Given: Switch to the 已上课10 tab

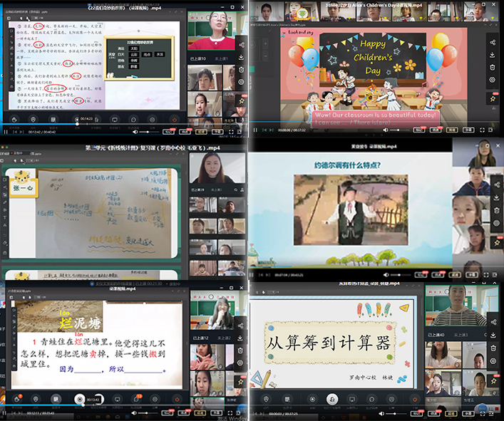Looking at the screenshot, I should point(198,58).
